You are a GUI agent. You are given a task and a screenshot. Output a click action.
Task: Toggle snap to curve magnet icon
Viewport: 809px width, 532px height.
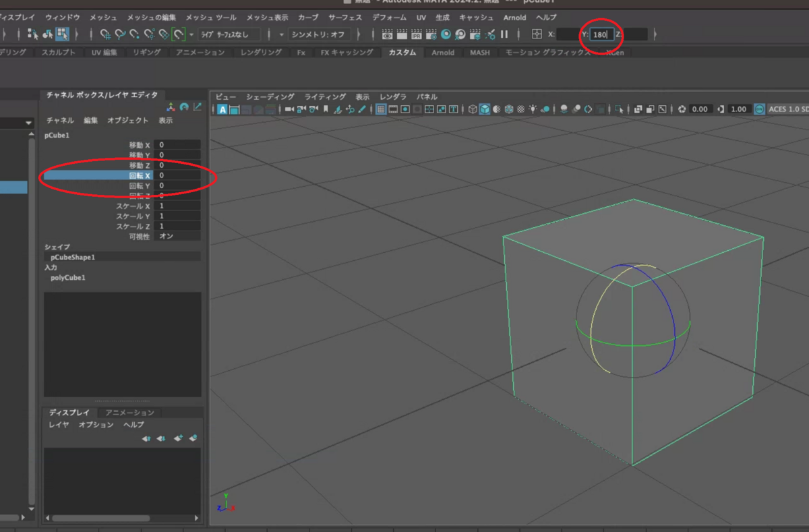point(120,34)
